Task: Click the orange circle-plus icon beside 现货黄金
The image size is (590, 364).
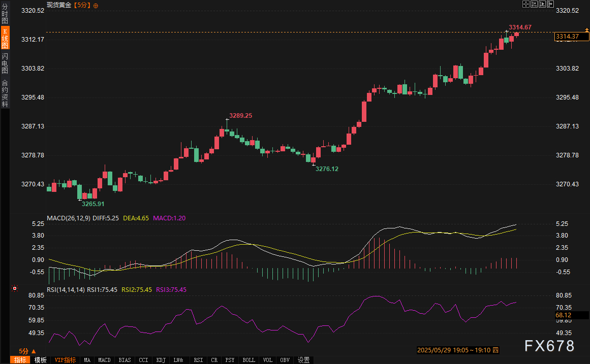Action: pos(97,5)
